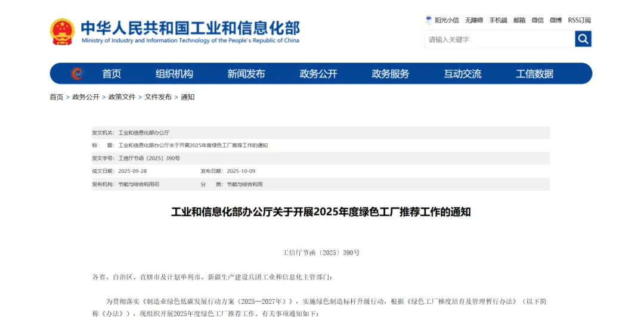Click the 发文字号 value 工信厅节函〔2025〕390号 in the info table
644x317 pixels.
149,158
